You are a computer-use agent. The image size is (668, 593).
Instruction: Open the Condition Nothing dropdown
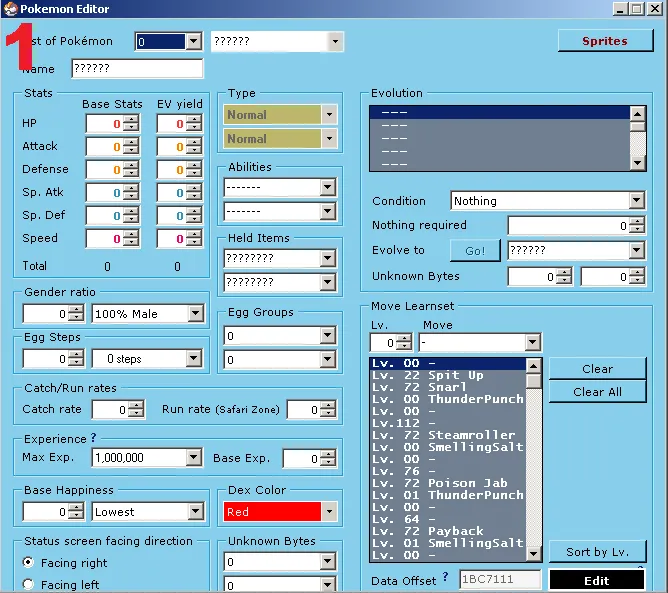point(637,200)
